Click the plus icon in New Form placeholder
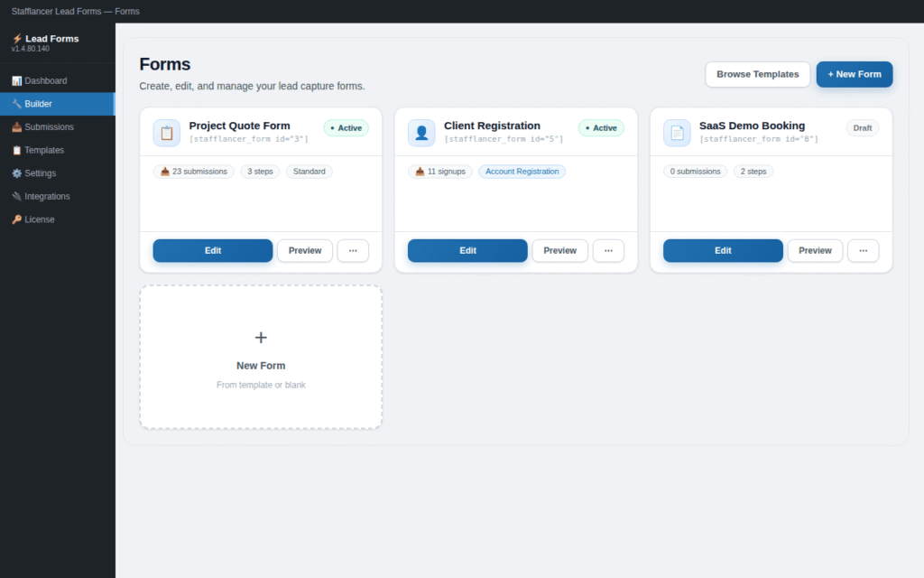The width and height of the screenshot is (924, 578). point(261,338)
